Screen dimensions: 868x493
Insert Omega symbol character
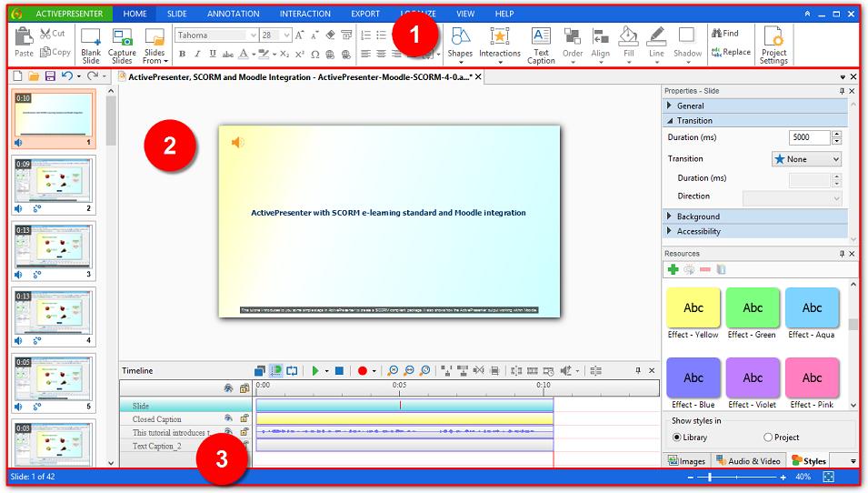point(315,55)
